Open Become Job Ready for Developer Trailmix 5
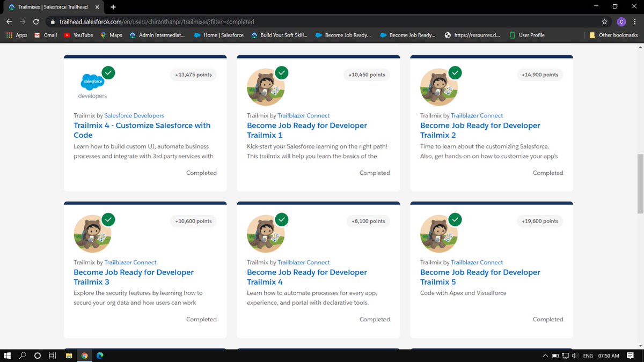This screenshot has height=362, width=644. click(x=480, y=277)
